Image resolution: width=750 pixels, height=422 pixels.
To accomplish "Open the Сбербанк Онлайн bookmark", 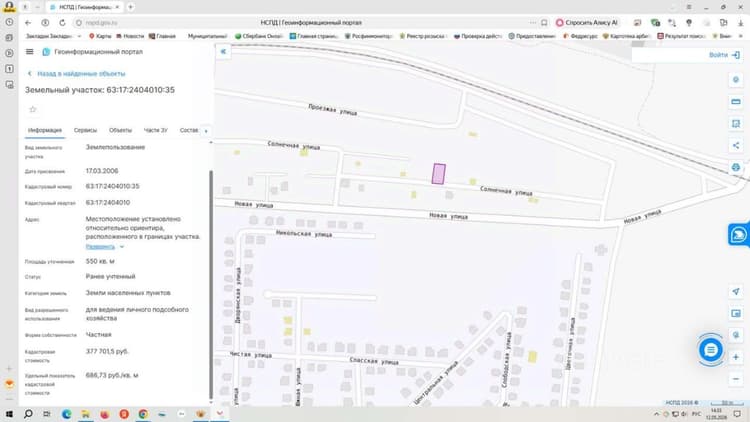I will tap(259, 36).
